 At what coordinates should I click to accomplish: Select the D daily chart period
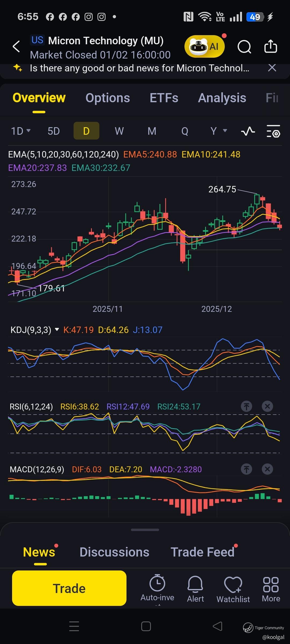pyautogui.click(x=86, y=131)
